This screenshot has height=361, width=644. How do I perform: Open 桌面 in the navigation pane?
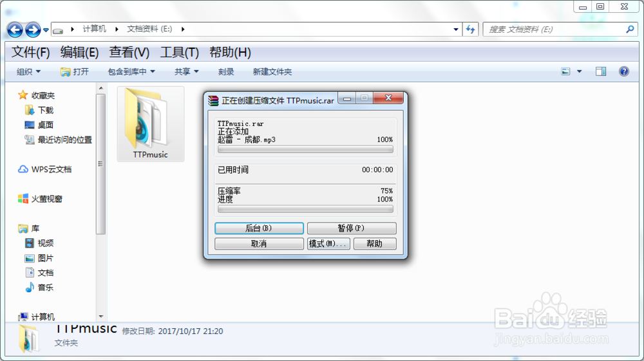(39, 125)
